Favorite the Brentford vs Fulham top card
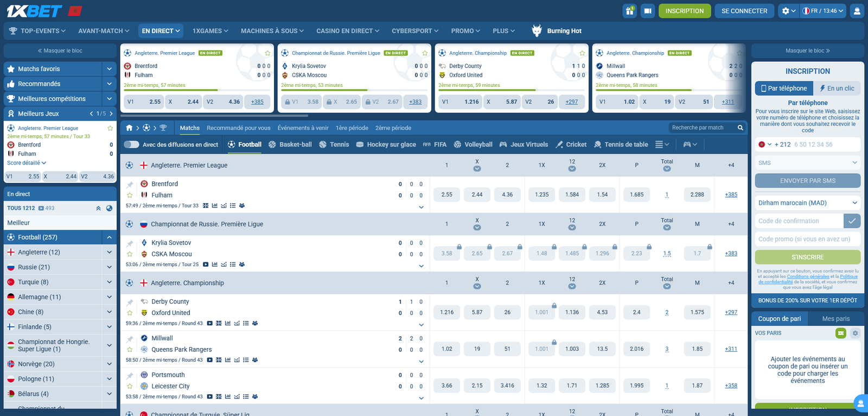868x416 pixels. click(x=267, y=53)
